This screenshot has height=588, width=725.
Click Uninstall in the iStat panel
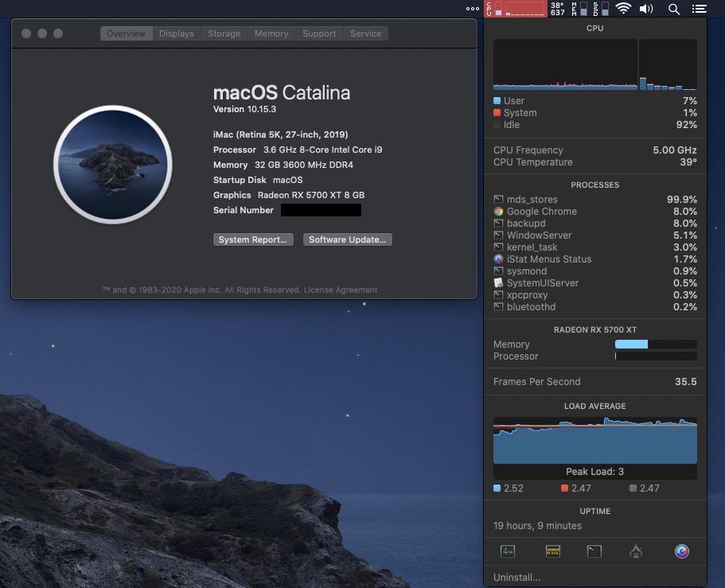pyautogui.click(x=516, y=578)
